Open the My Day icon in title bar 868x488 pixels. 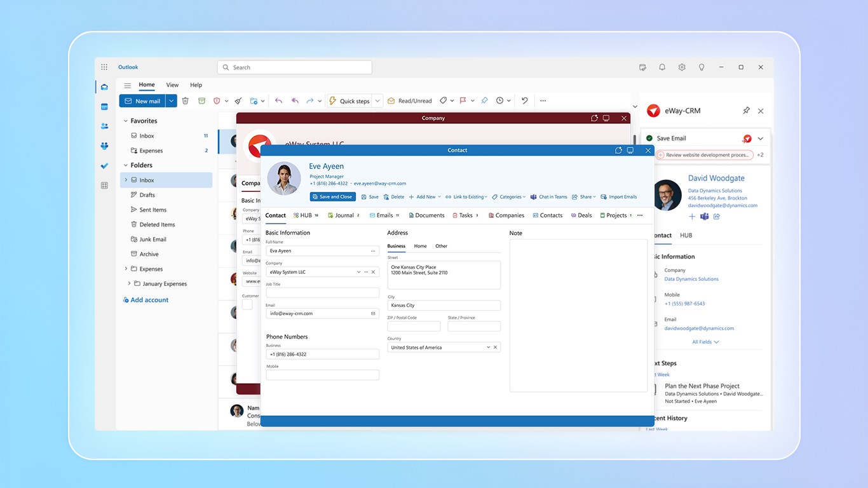[642, 67]
